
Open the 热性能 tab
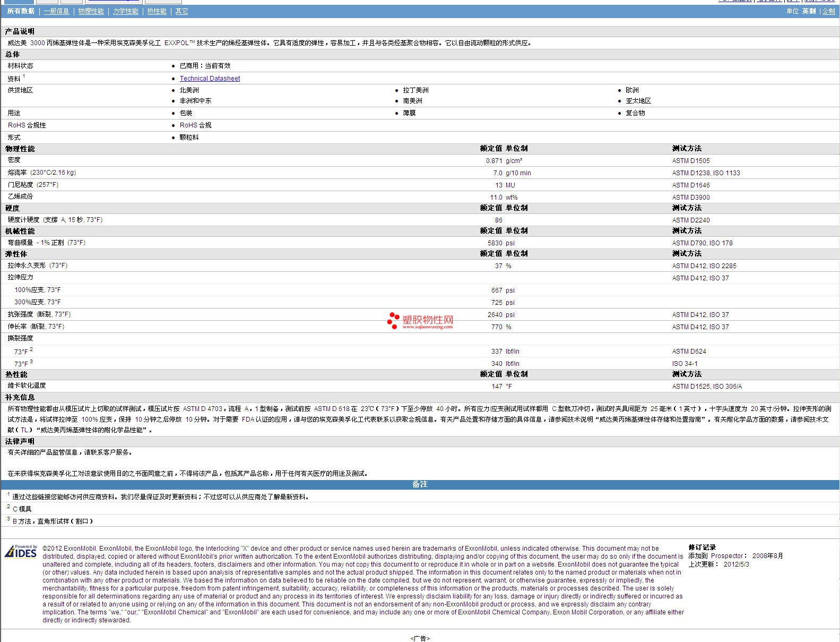tap(157, 11)
